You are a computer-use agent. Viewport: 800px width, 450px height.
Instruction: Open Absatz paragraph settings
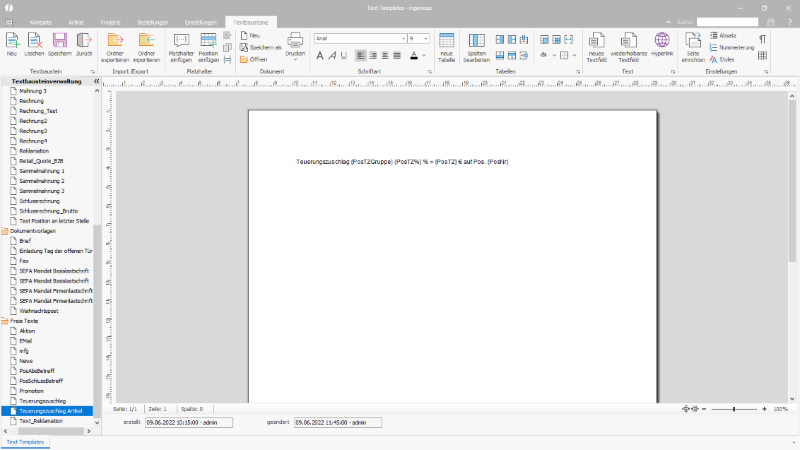click(723, 36)
